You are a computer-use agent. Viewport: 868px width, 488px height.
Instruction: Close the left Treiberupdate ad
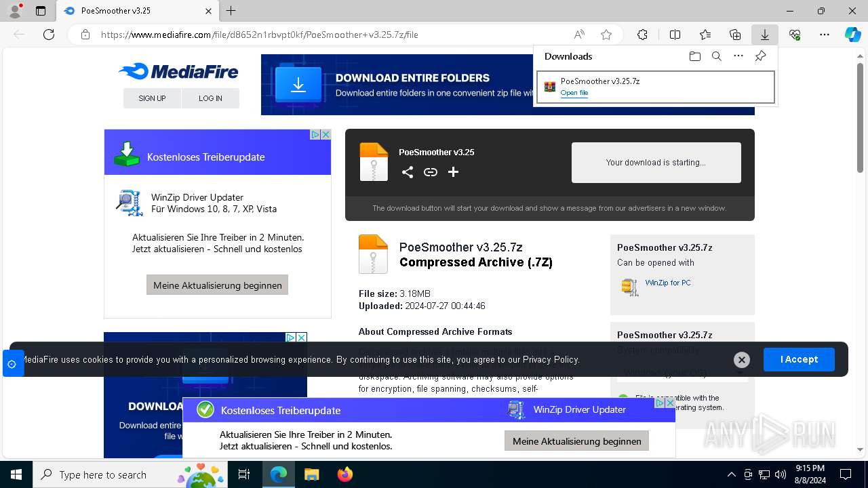[x=326, y=134]
